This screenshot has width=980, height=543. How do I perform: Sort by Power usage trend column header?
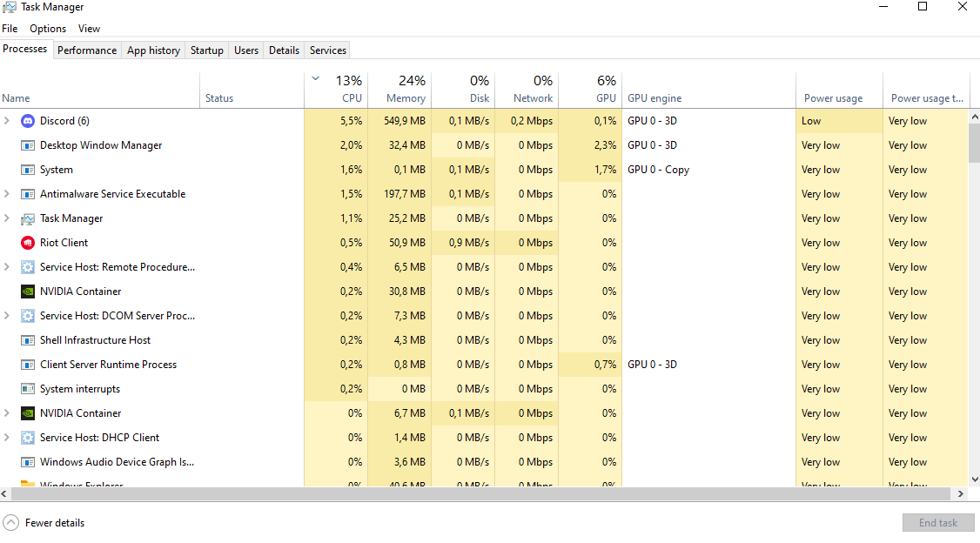coord(926,90)
